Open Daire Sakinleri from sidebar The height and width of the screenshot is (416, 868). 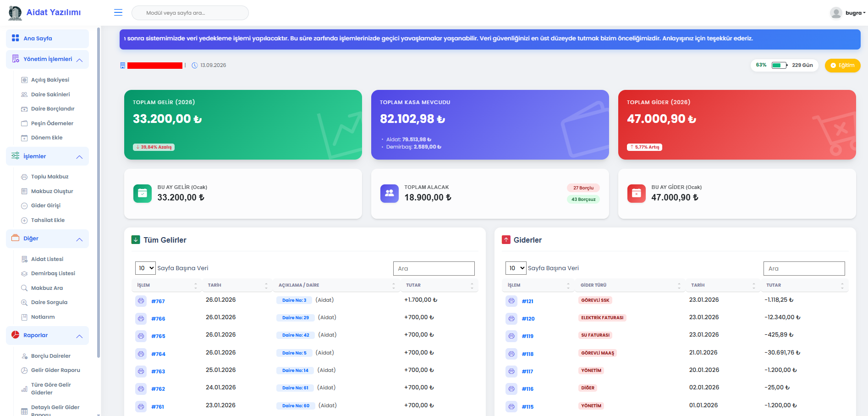[50, 94]
